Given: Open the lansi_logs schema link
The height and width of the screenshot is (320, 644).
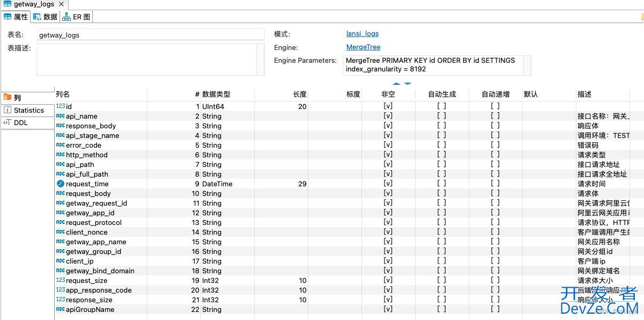Looking at the screenshot, I should click(x=362, y=34).
